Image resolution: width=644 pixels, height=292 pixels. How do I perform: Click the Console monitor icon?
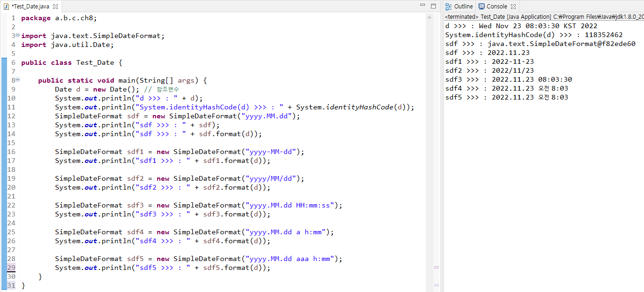[481, 7]
